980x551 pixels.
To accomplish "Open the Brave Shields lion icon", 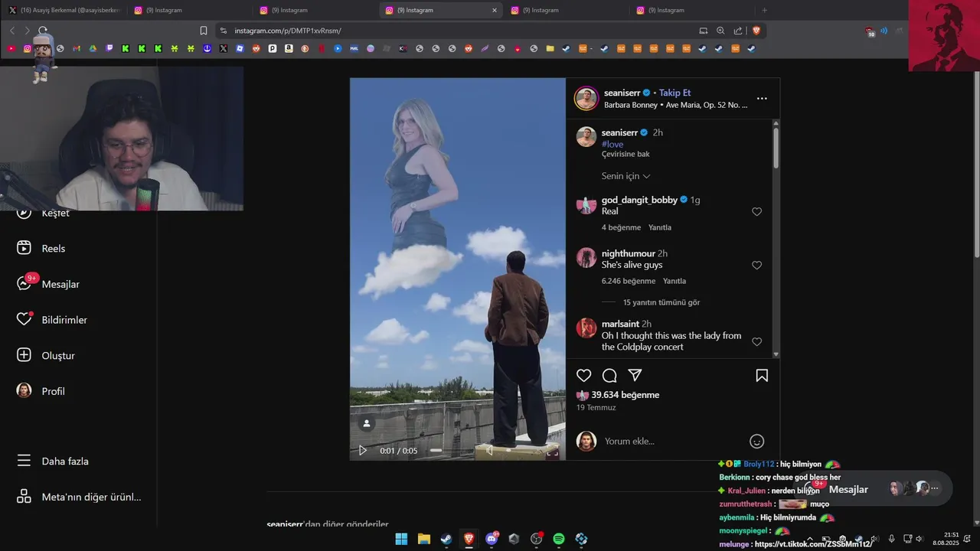I will tap(756, 31).
